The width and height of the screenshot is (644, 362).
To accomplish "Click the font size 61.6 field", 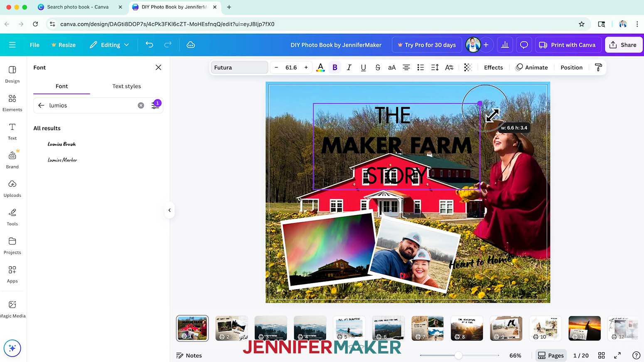I will coord(291,67).
